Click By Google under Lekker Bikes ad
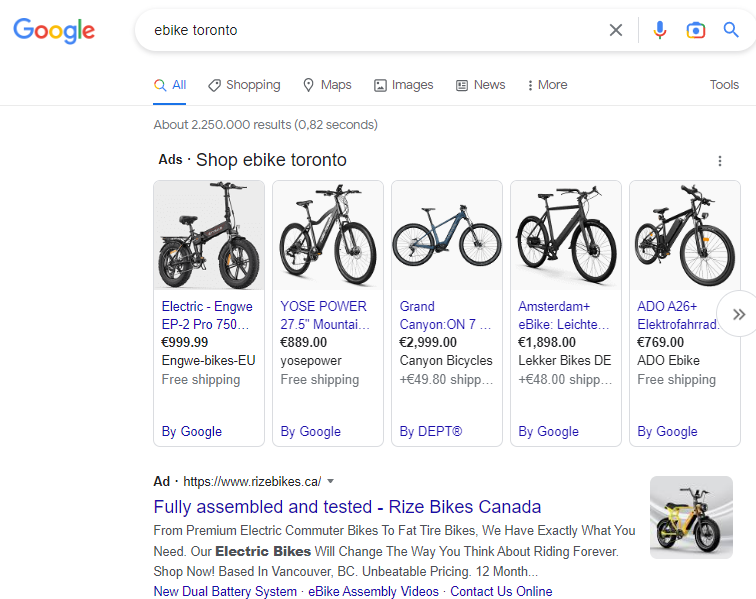Screen dimensions: 756x599 548,431
